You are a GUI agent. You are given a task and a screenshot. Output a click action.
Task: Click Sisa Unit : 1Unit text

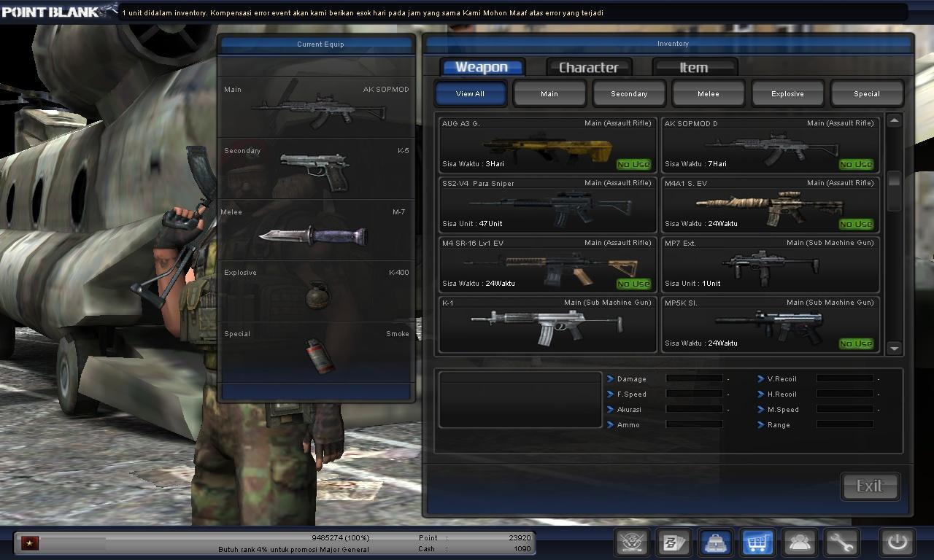[x=692, y=284]
